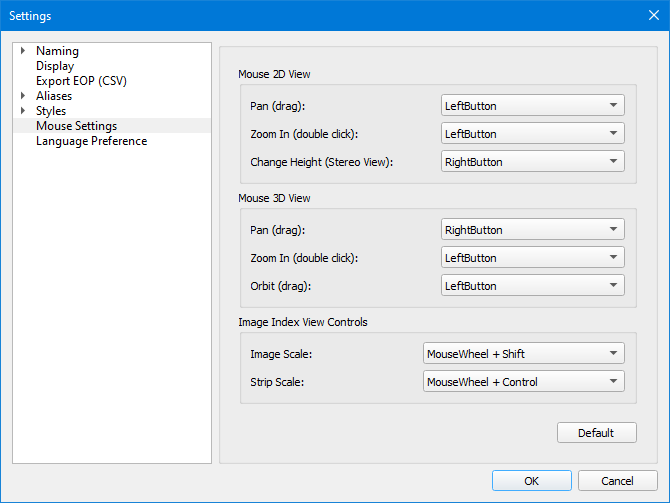Click the Default button
The height and width of the screenshot is (503, 670).
(597, 433)
